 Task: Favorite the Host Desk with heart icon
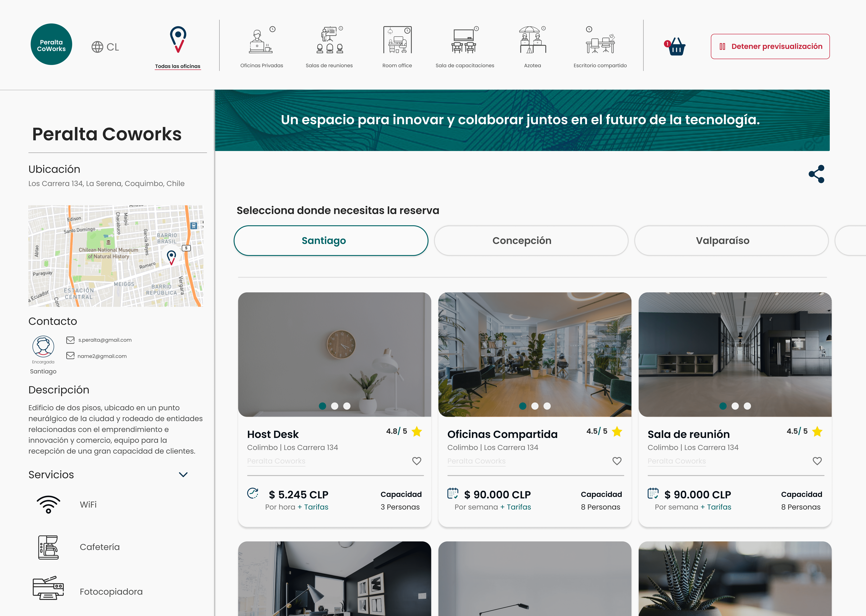[x=417, y=461]
